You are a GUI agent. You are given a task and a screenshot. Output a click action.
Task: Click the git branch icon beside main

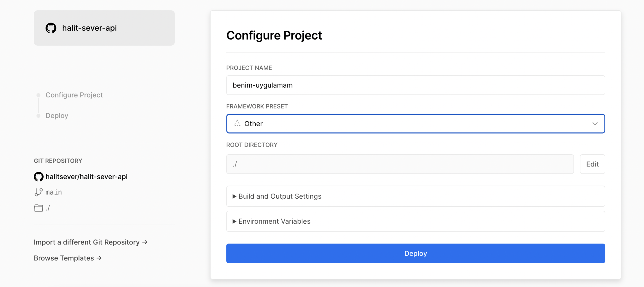click(38, 192)
